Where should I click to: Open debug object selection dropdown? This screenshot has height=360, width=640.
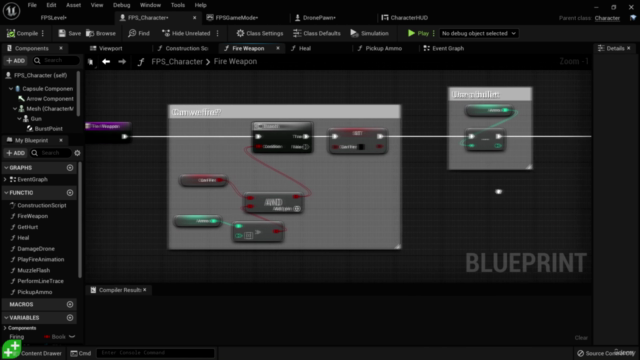(x=478, y=33)
